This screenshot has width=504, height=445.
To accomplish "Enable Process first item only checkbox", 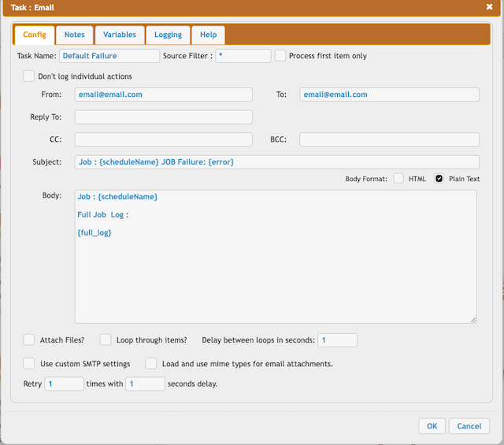I will click(280, 56).
